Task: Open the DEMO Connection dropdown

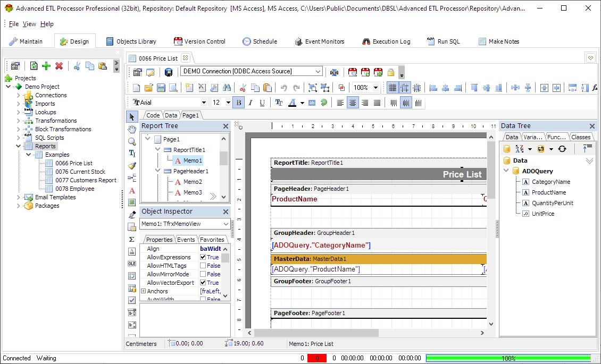Action: point(318,71)
